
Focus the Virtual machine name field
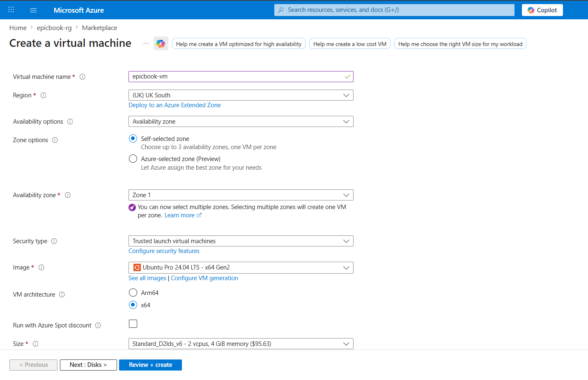coord(241,77)
